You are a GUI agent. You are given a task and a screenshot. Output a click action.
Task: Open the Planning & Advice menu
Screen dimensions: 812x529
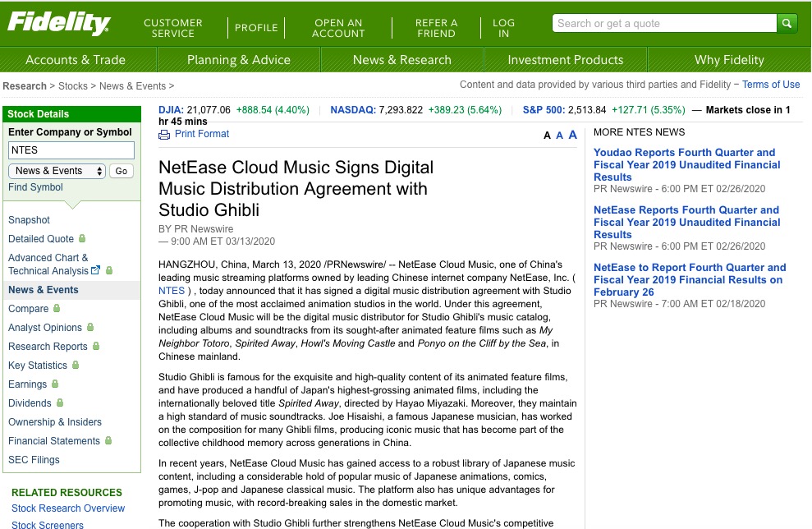[239, 60]
